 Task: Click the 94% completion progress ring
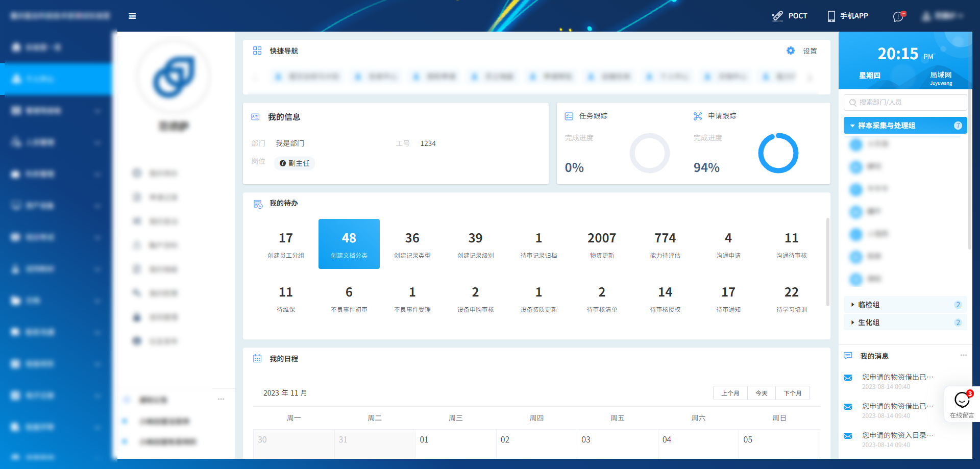(778, 153)
